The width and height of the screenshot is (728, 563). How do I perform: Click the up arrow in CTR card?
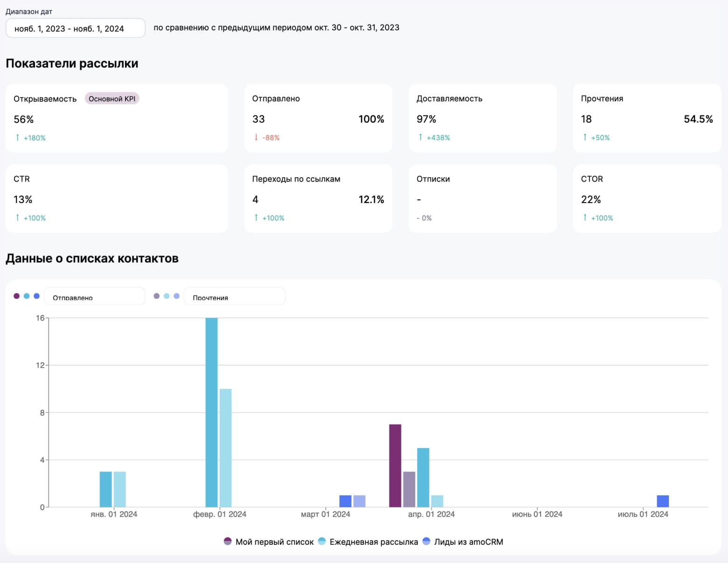coord(17,218)
